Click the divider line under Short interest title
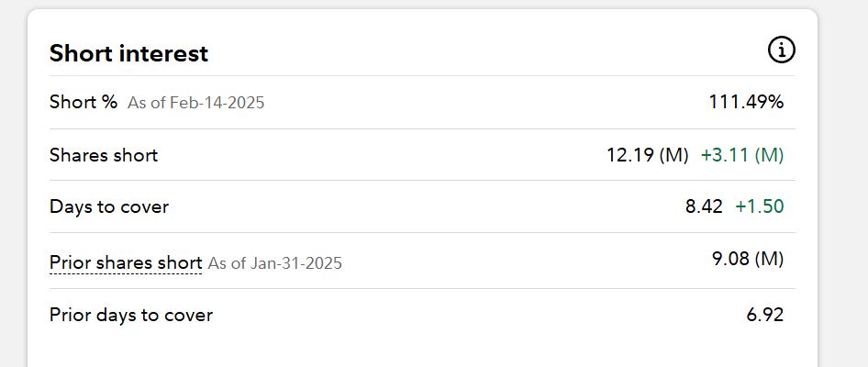The height and width of the screenshot is (367, 868). pyautogui.click(x=422, y=75)
